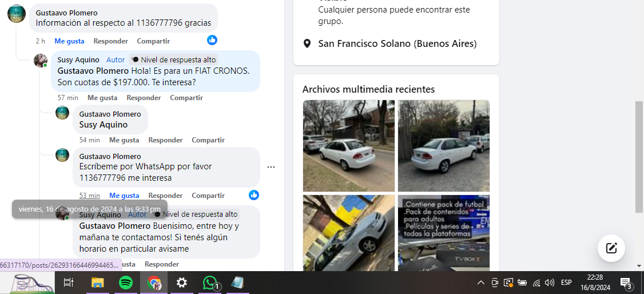Open Spotify from the taskbar
The height and width of the screenshot is (294, 644).
click(x=126, y=283)
